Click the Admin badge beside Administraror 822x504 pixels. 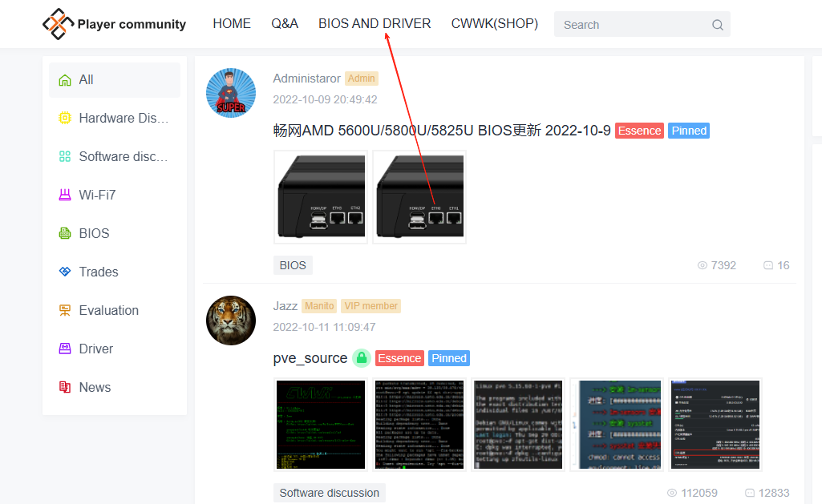(x=361, y=79)
